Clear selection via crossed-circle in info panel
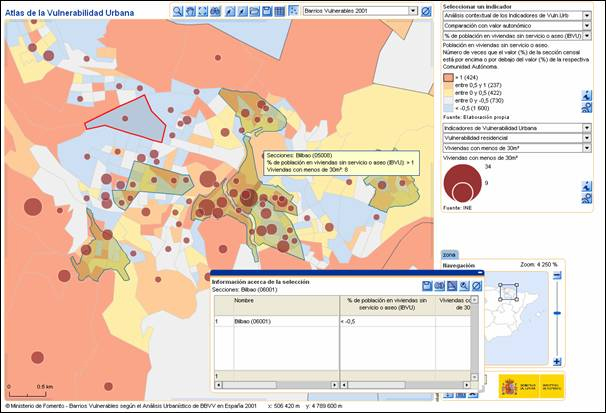Image resolution: width=606 pixels, height=413 pixels. point(477,286)
